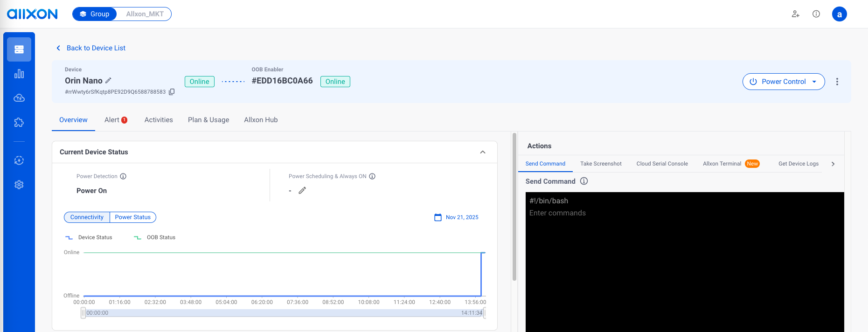
Task: Open the Power Control dropdown
Action: (784, 82)
